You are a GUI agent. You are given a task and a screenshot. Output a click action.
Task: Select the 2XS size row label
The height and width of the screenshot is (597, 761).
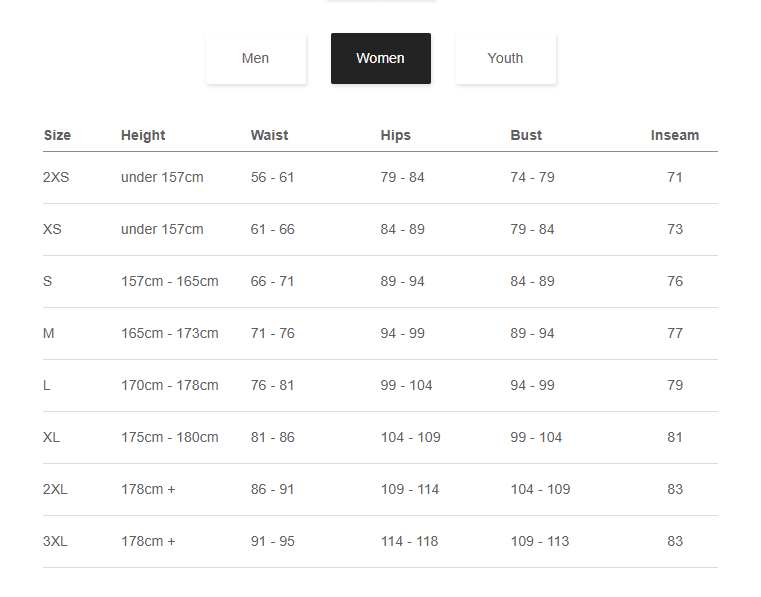tap(56, 177)
